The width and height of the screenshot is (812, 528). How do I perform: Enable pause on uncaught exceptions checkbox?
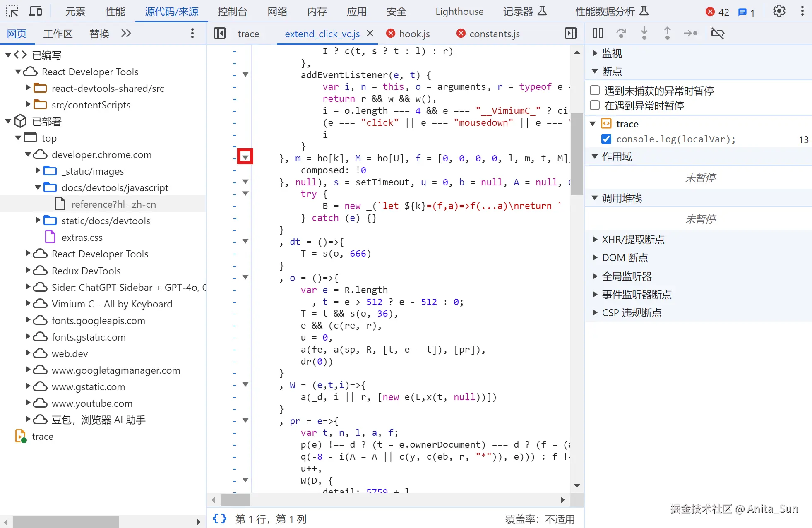595,90
